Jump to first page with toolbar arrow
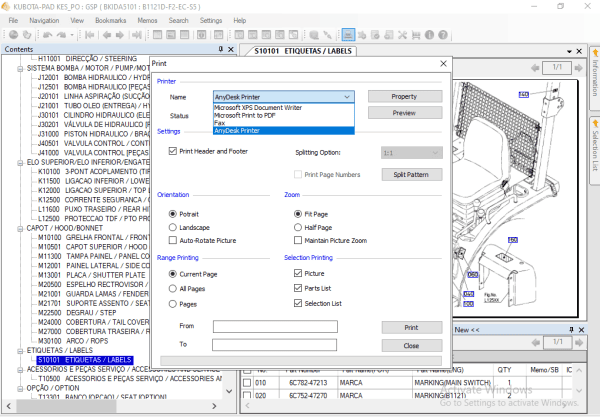 (90, 35)
